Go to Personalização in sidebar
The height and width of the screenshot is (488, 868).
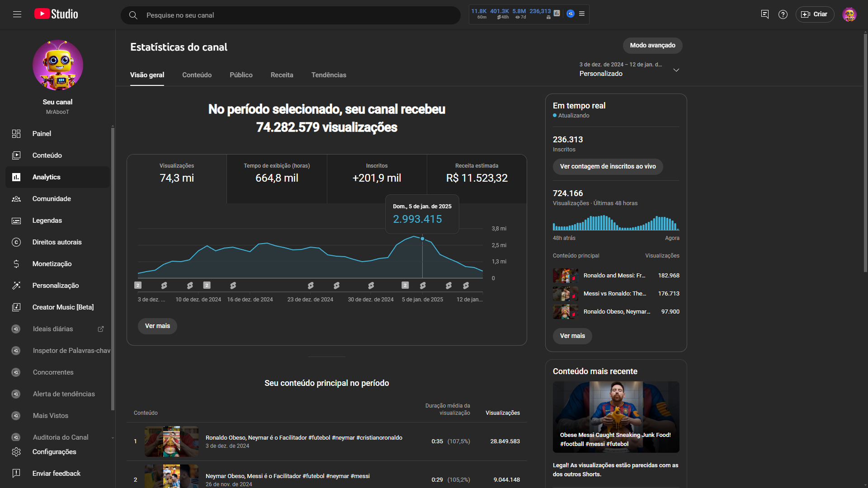click(x=56, y=286)
